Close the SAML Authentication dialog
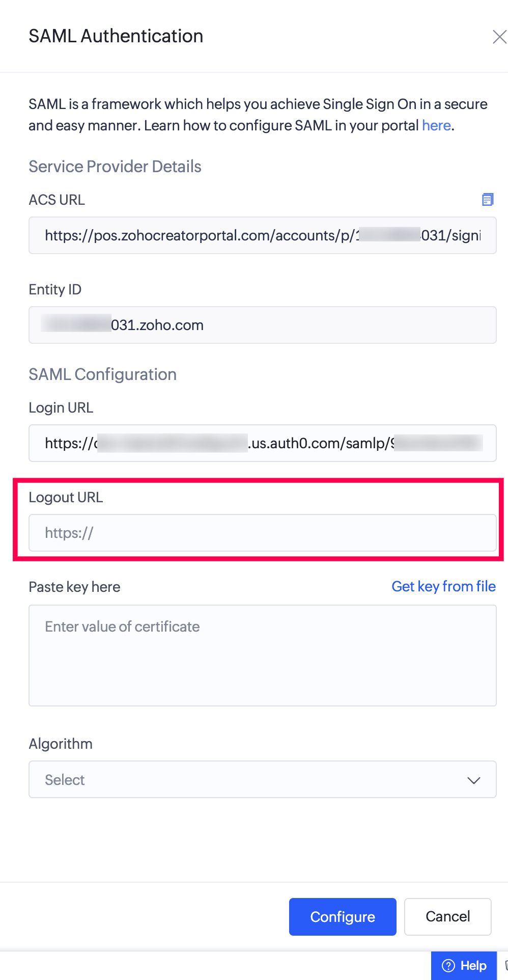The image size is (508, 980). click(x=499, y=37)
